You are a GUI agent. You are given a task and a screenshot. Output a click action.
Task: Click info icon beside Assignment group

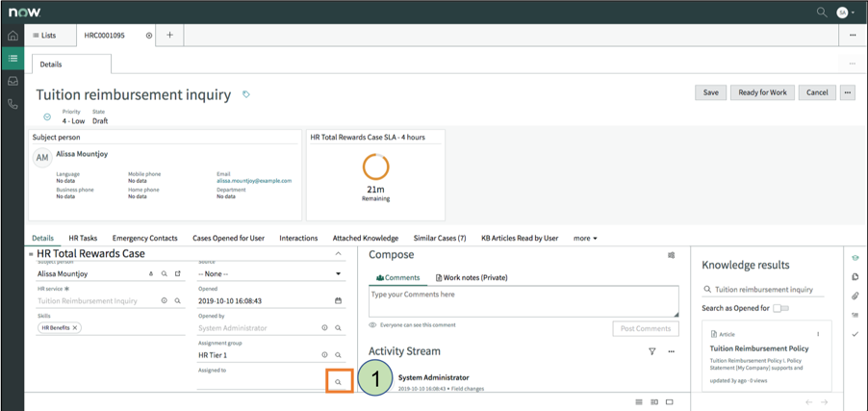[325, 355]
